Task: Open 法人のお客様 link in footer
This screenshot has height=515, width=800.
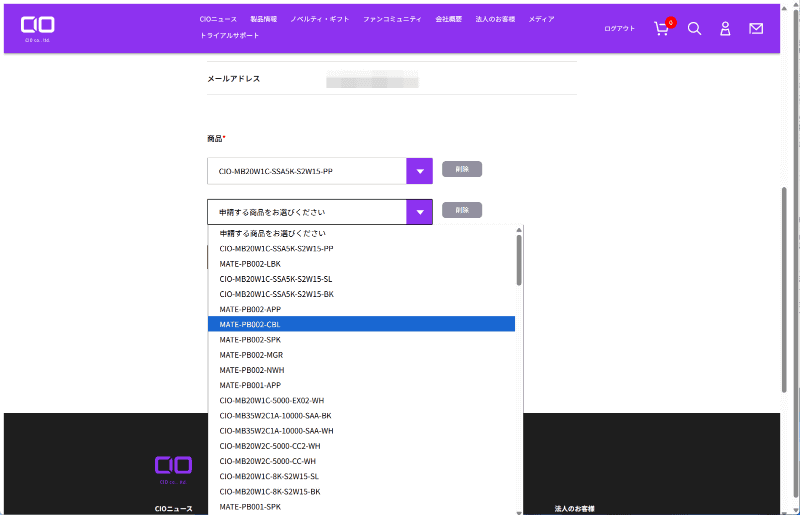Action: 574,509
